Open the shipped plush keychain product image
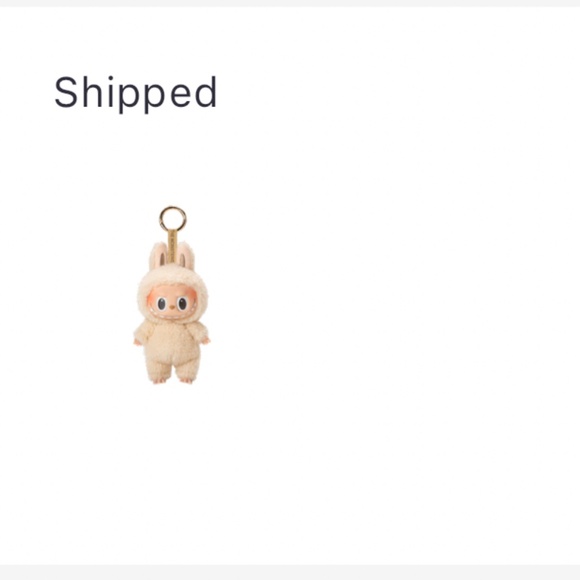This screenshot has height=580, width=580. click(172, 295)
